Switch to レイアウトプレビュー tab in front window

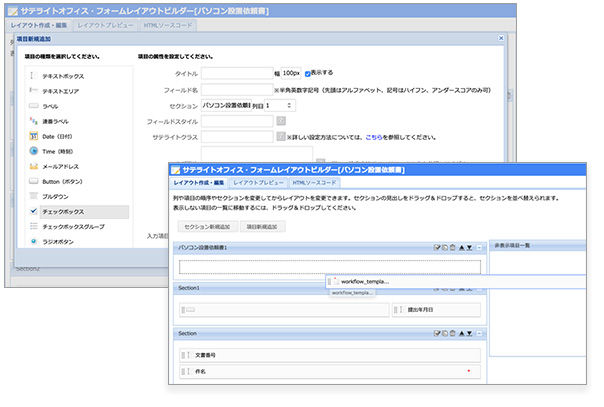point(258,183)
